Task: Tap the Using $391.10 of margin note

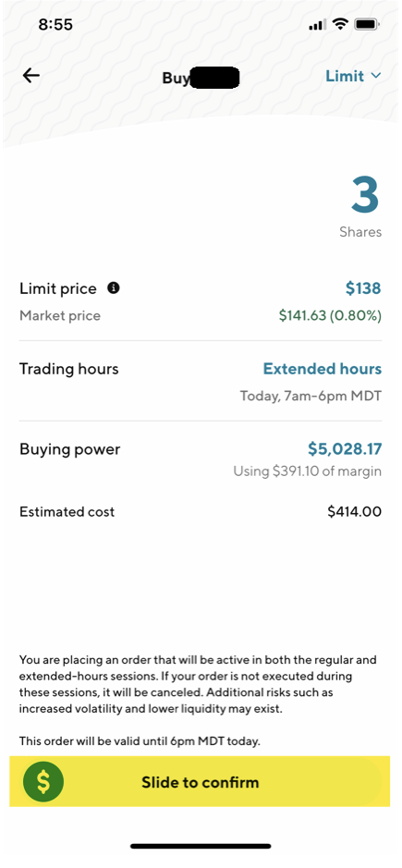Action: (x=308, y=471)
